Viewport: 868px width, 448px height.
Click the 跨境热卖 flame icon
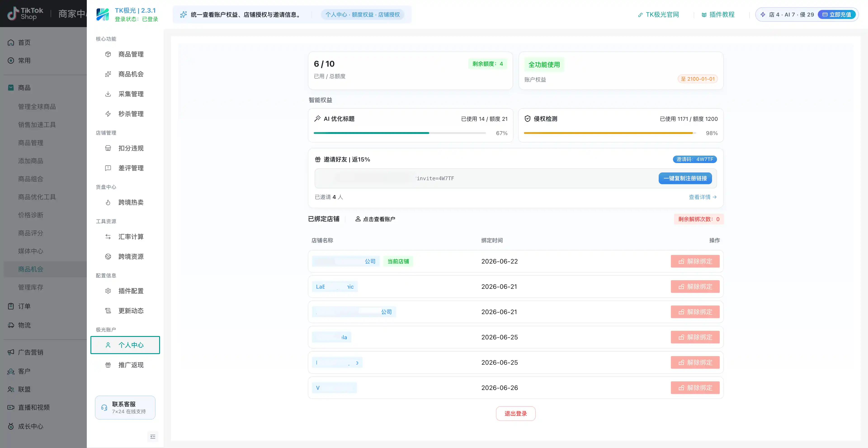(108, 202)
